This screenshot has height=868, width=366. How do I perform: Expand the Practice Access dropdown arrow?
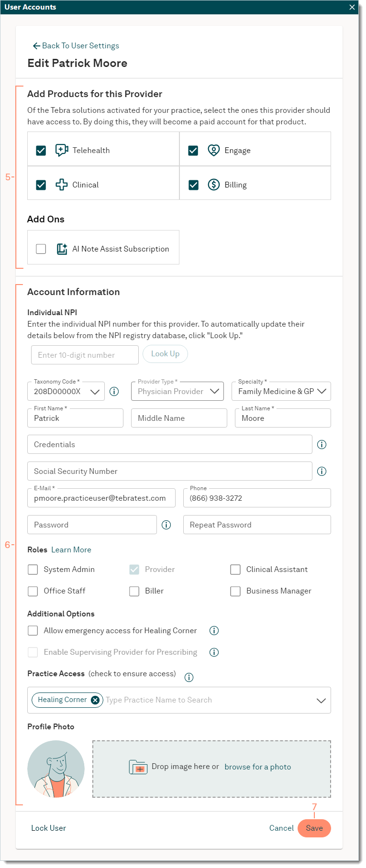click(x=321, y=701)
